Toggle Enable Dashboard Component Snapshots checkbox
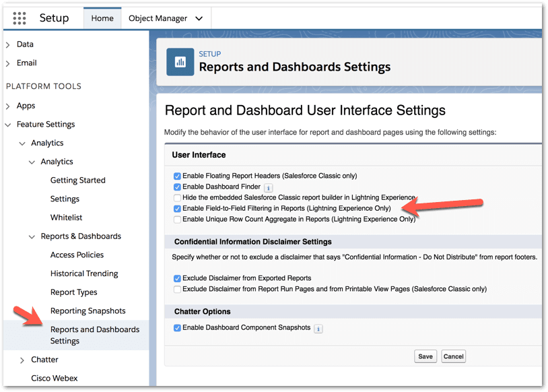The image size is (548, 392). click(177, 327)
